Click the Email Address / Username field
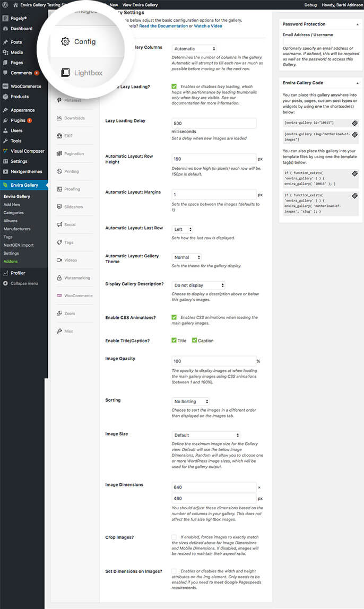 [307, 41]
